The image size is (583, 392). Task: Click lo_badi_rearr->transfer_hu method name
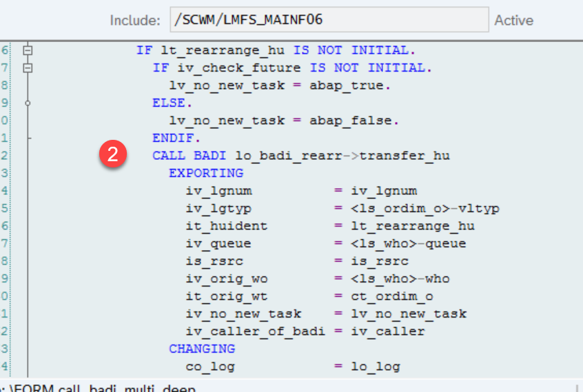click(342, 156)
